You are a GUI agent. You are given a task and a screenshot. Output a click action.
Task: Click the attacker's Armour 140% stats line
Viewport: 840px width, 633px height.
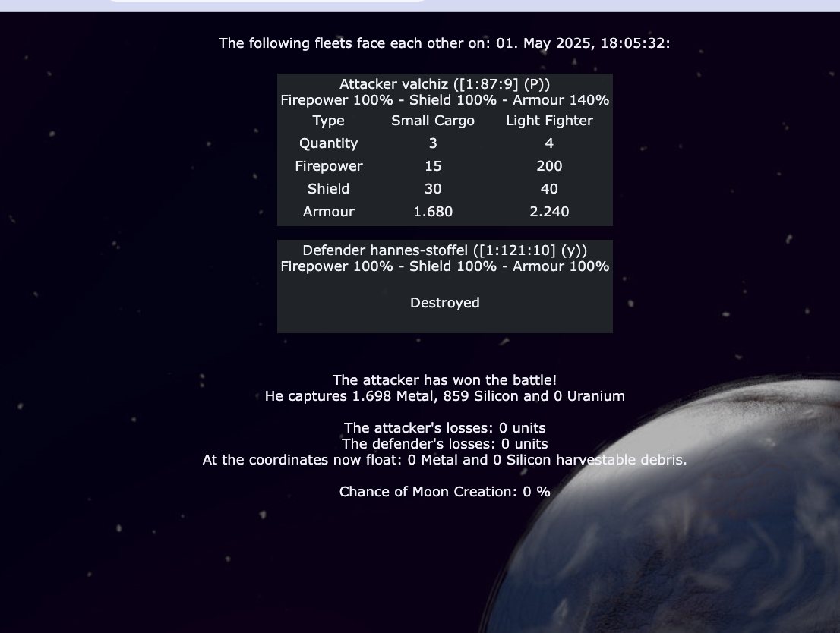[444, 100]
